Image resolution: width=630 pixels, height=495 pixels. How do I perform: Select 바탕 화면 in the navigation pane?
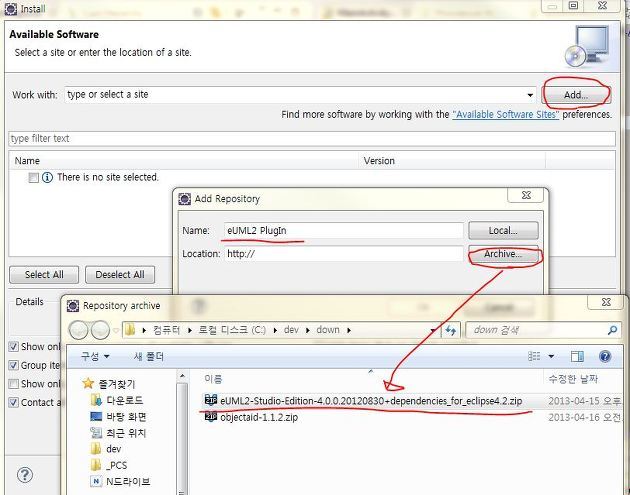[119, 417]
